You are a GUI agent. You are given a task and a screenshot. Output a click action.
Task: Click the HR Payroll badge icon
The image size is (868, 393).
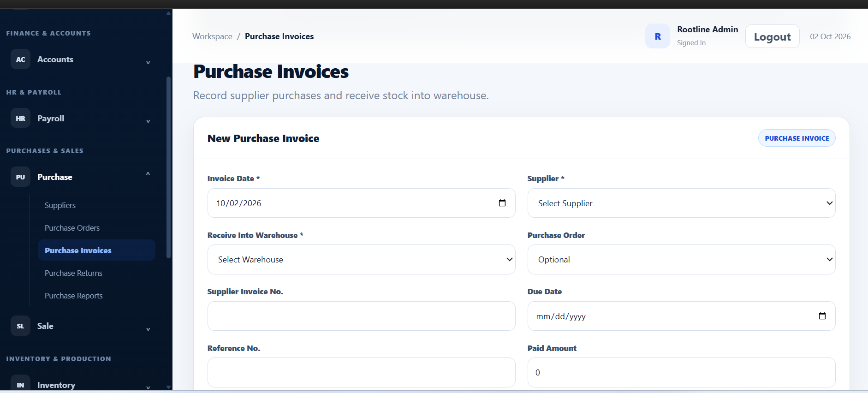(20, 119)
